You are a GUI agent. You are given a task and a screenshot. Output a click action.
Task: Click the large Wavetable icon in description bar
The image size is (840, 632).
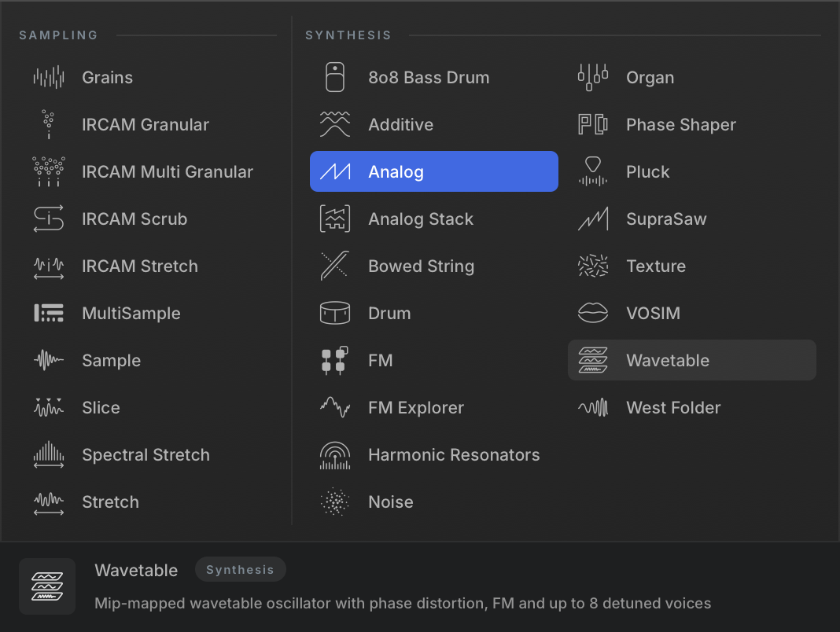pyautogui.click(x=47, y=586)
